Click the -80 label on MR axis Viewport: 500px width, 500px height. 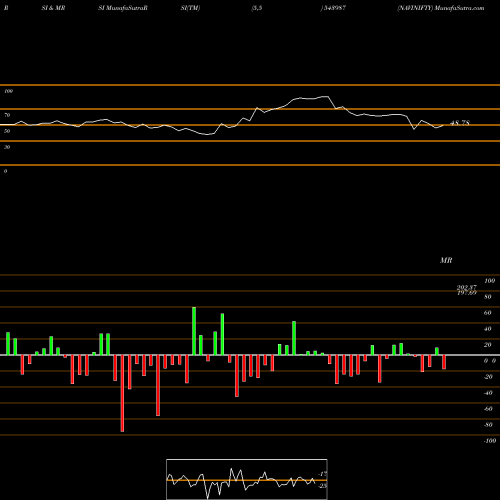pos(488,425)
